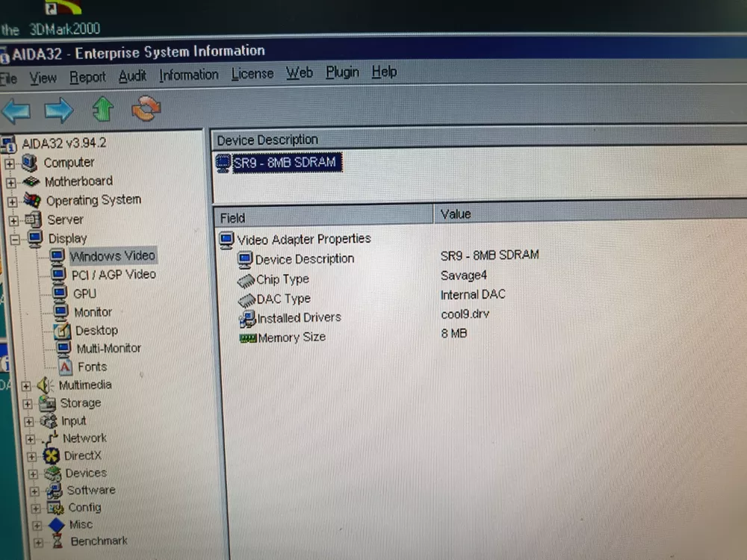Select the Storage sidebar icon
747x560 pixels.
[x=46, y=402]
